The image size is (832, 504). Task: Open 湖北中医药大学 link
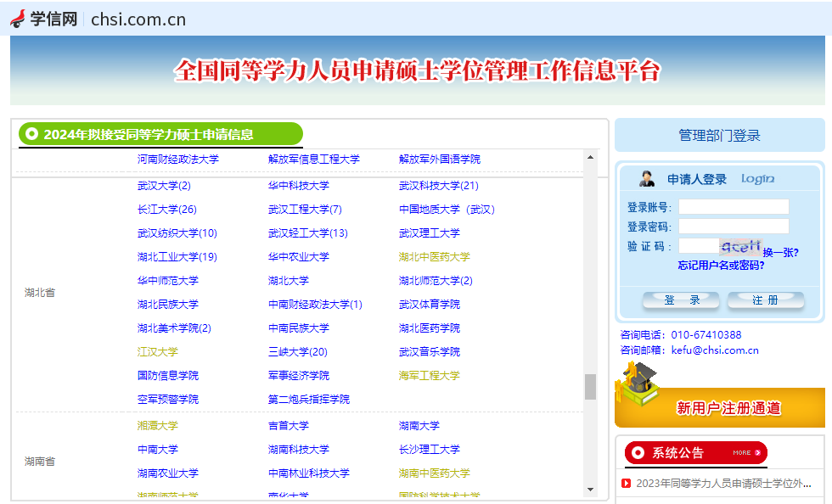coord(435,257)
